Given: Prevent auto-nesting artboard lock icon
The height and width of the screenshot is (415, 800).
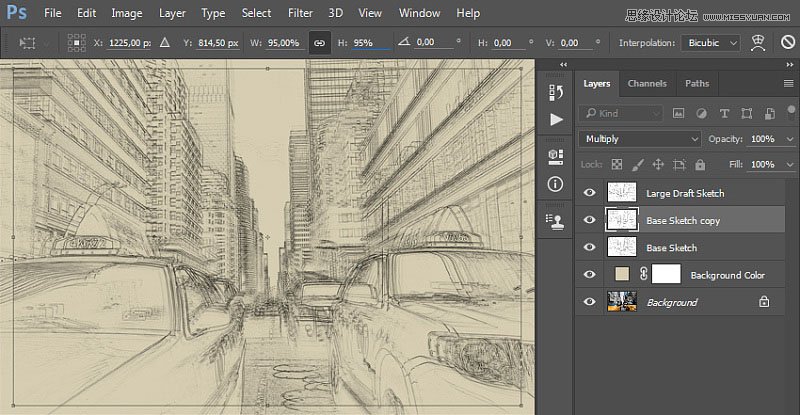Looking at the screenshot, I should coord(679,164).
